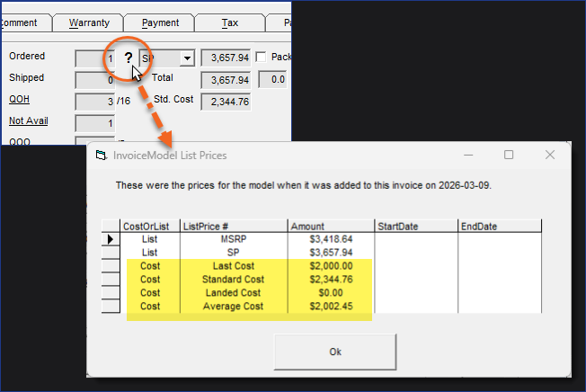This screenshot has width=586, height=392.
Task: Click the Ordered quantity field
Action: point(94,58)
